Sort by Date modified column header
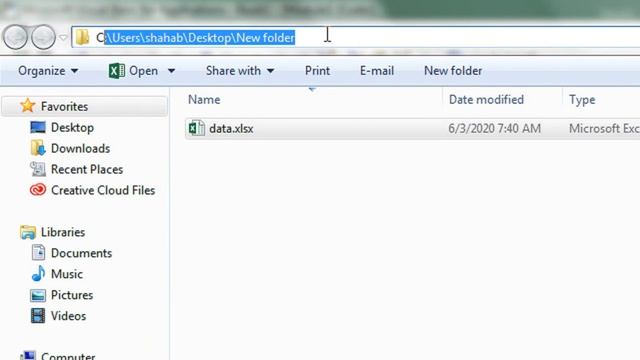This screenshot has width=640, height=360. [486, 100]
